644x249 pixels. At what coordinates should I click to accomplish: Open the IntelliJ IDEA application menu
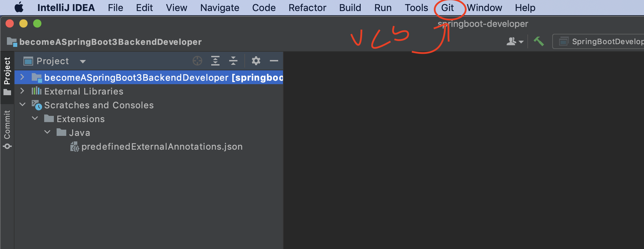coord(66,8)
